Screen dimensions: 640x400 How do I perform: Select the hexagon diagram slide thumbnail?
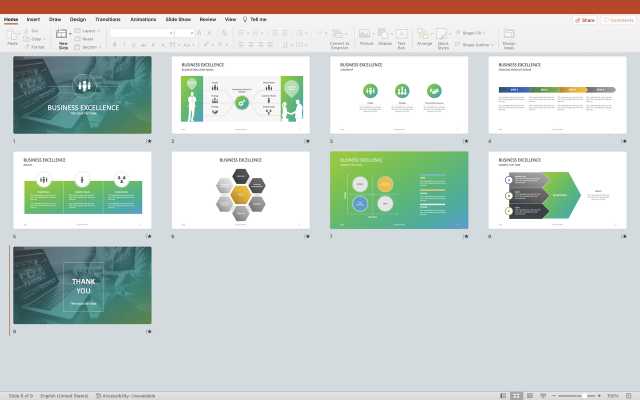[x=240, y=190]
